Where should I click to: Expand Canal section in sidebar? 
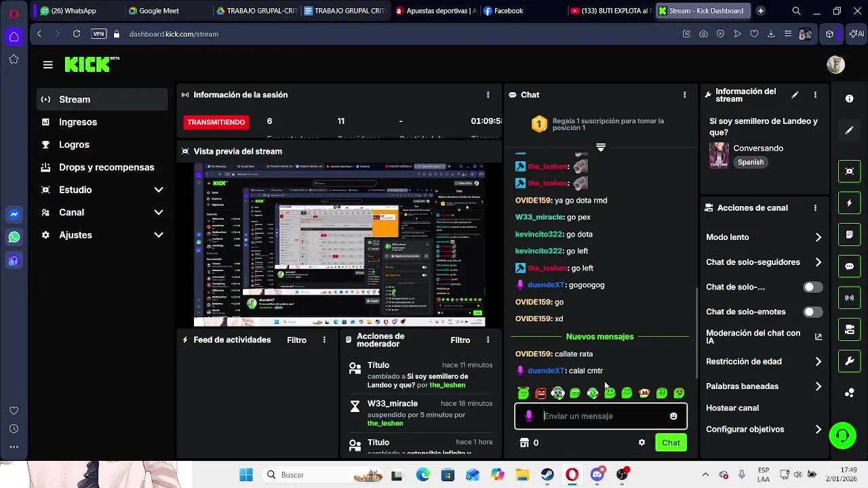pyautogui.click(x=102, y=213)
